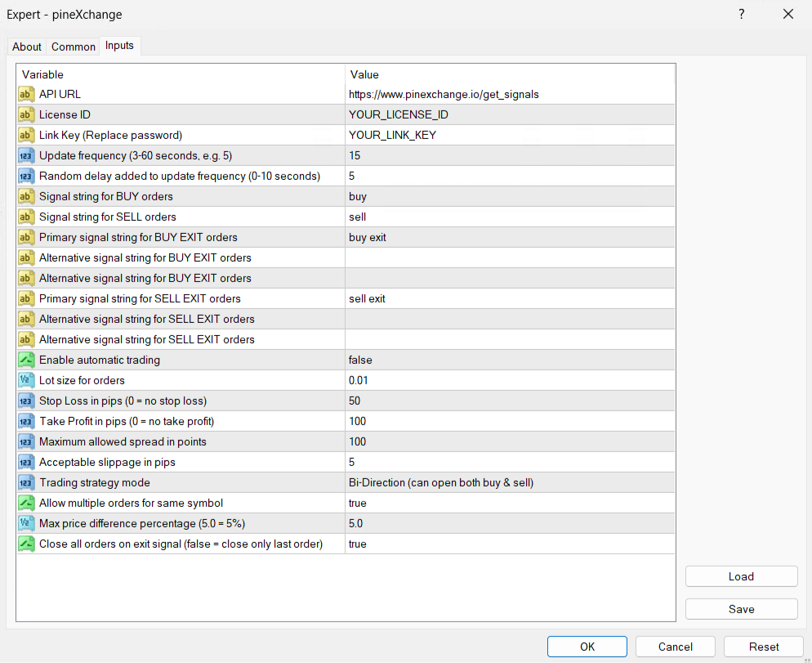Select 'Maximum allowed spread in points' label
Image resolution: width=812 pixels, height=663 pixels.
(x=123, y=441)
